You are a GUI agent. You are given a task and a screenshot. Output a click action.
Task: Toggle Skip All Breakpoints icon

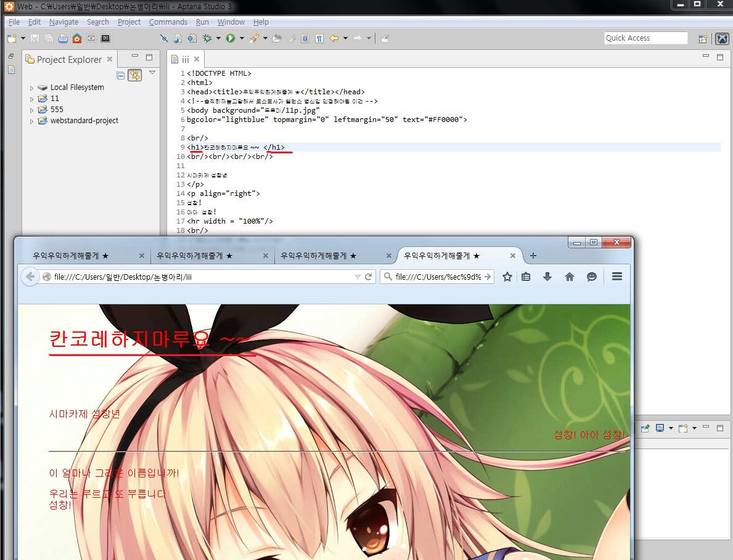(x=163, y=38)
